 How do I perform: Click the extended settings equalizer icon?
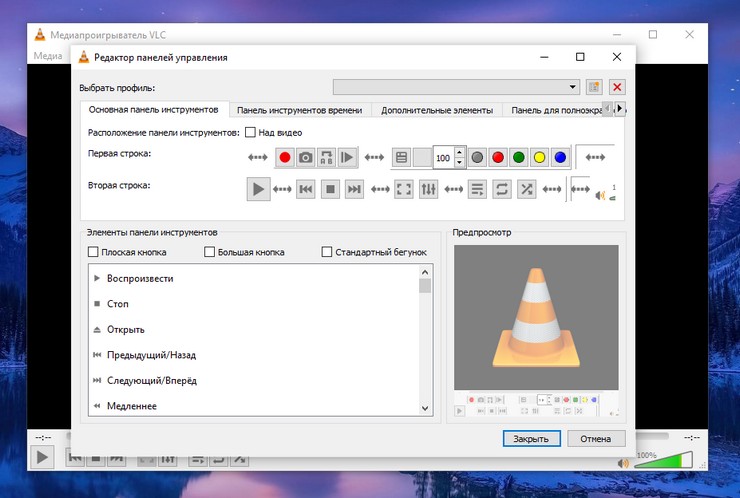point(428,188)
